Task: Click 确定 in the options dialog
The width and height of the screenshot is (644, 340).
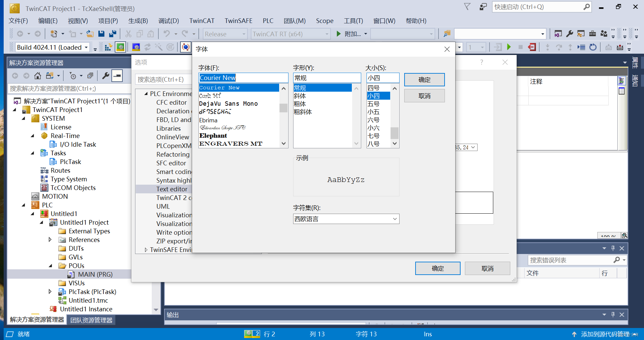Action: coord(438,268)
